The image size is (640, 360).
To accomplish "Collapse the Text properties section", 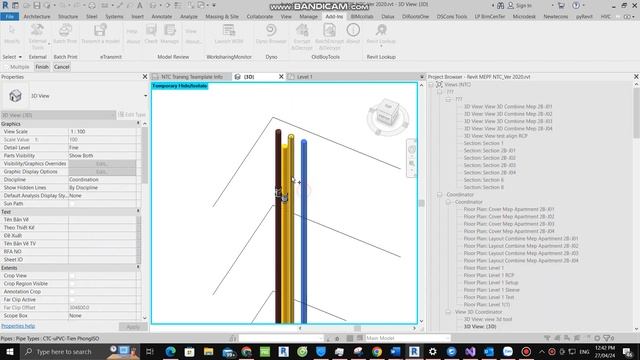I will (x=138, y=211).
